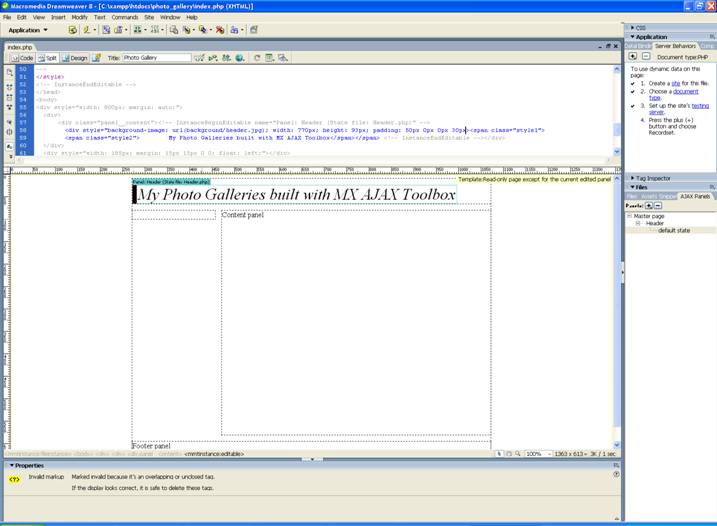Click Preview in Browser globe icon
Screen dimensions: 717x526
240,58
